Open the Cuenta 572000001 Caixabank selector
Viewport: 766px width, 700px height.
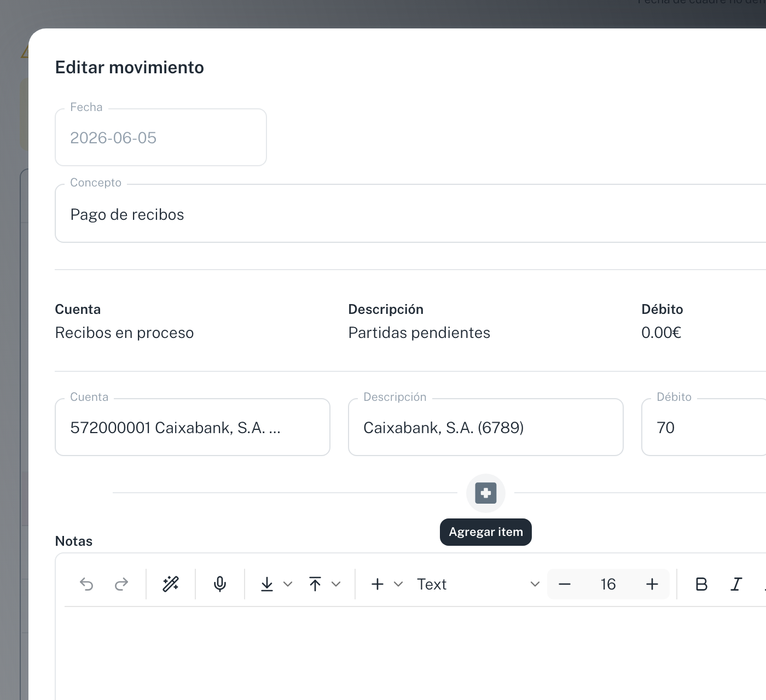(193, 427)
